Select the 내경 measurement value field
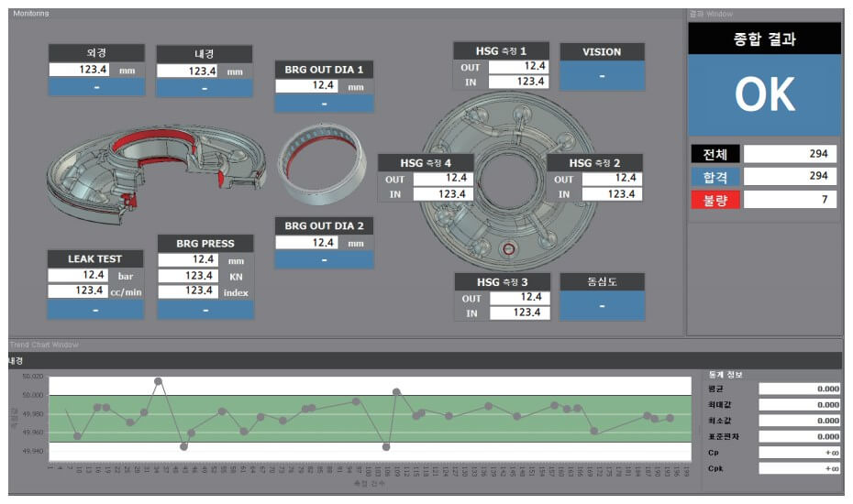The width and height of the screenshot is (853, 504). (189, 71)
